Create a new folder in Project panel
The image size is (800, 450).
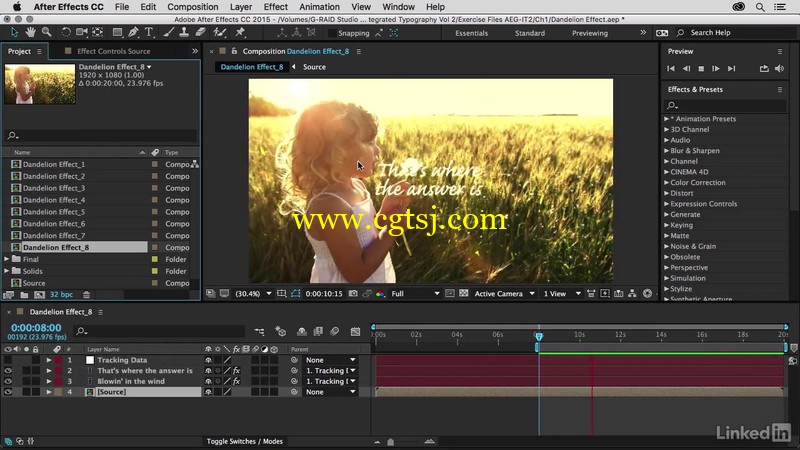pos(24,295)
